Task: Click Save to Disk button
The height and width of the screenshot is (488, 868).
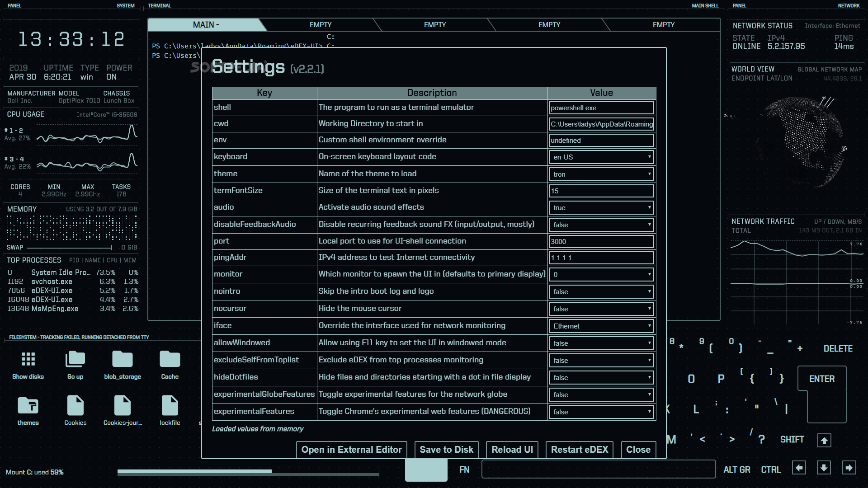Action: [x=447, y=450]
